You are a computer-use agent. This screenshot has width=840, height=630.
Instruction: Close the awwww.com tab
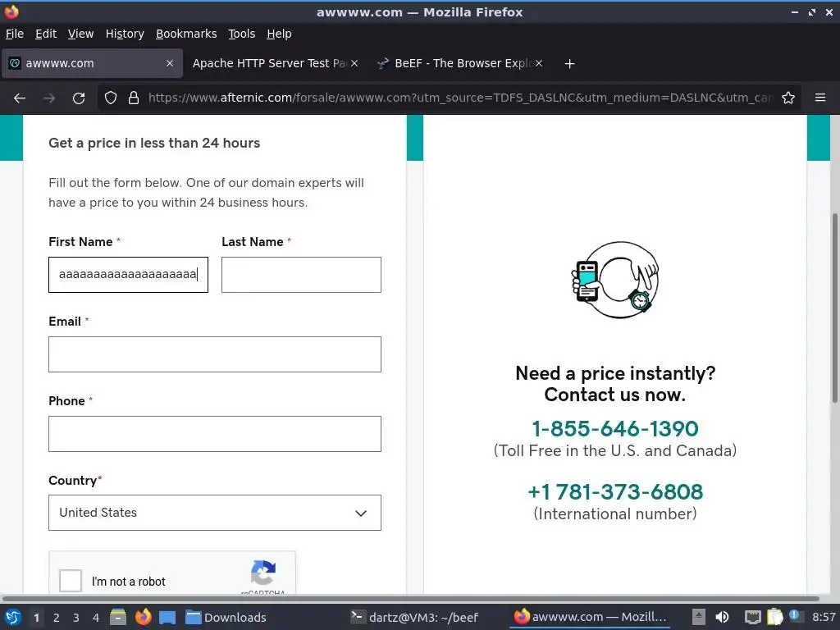point(169,63)
